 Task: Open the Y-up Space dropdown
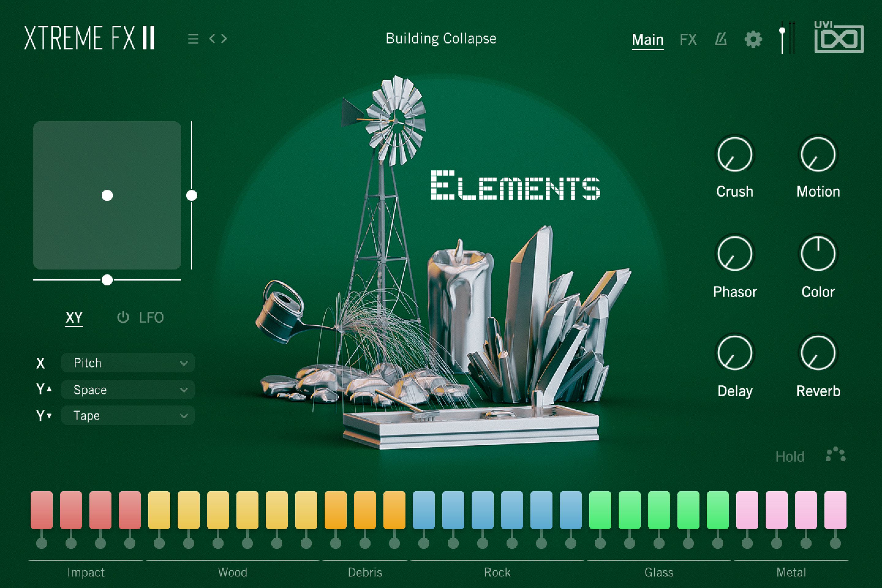click(128, 390)
